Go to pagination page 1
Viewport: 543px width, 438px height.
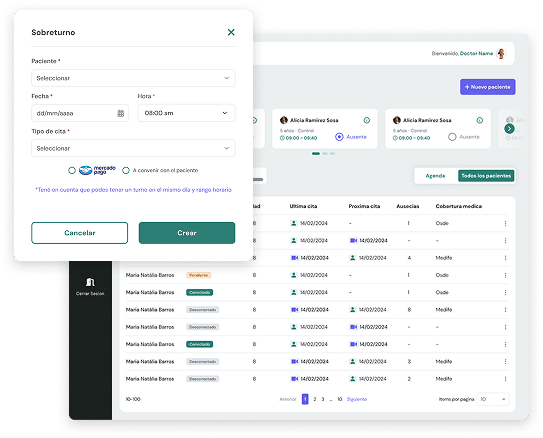coord(305,399)
